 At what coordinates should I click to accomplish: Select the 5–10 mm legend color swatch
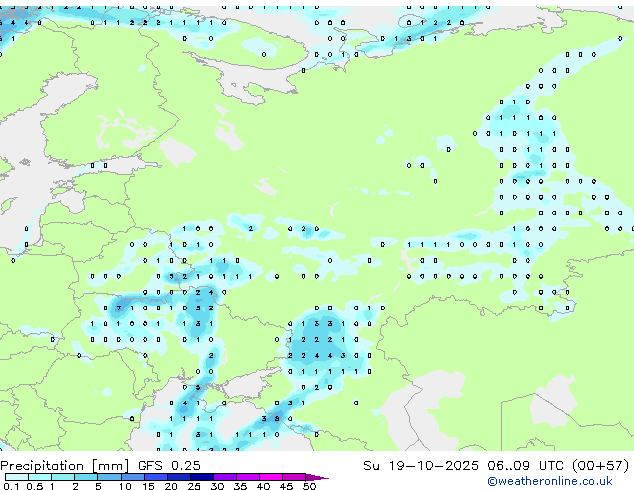[109, 477]
